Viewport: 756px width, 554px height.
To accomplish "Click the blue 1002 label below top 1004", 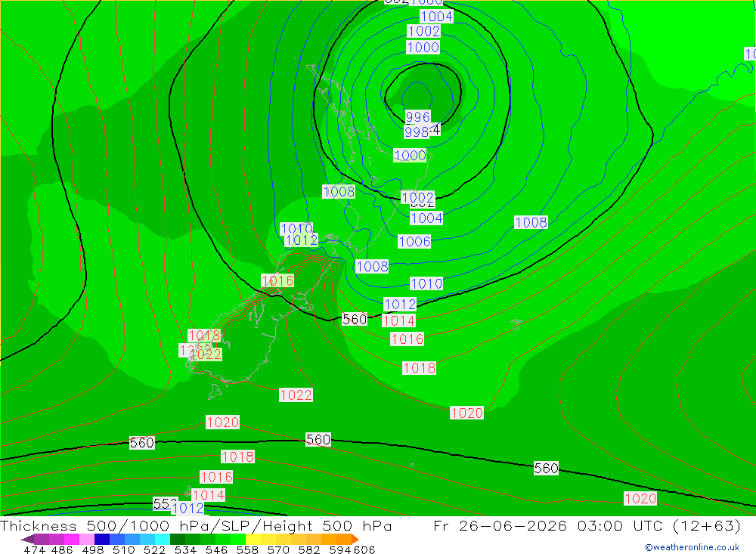I will [x=424, y=31].
